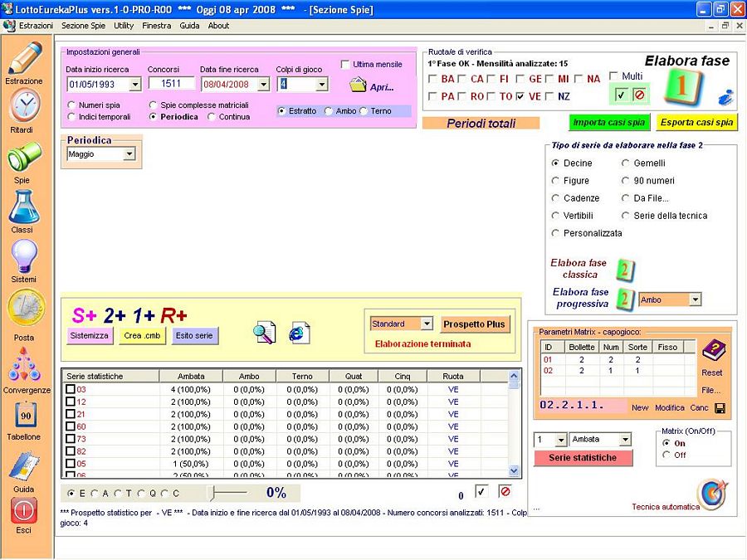Open the Finestra menu
The height and width of the screenshot is (560, 747).
coord(156,26)
